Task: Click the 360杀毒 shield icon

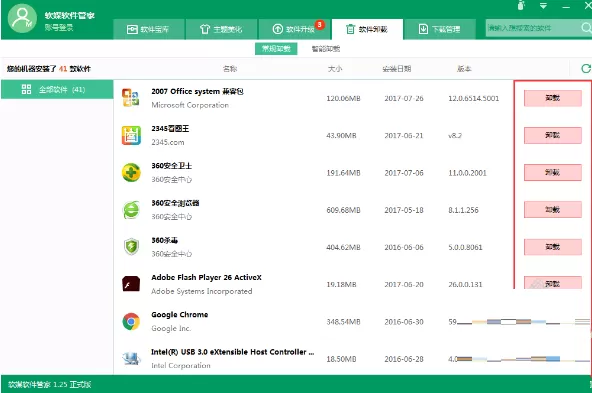Action: tap(131, 247)
